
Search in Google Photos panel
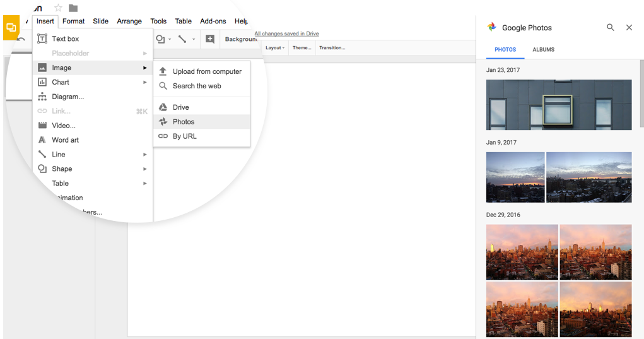pos(611,28)
